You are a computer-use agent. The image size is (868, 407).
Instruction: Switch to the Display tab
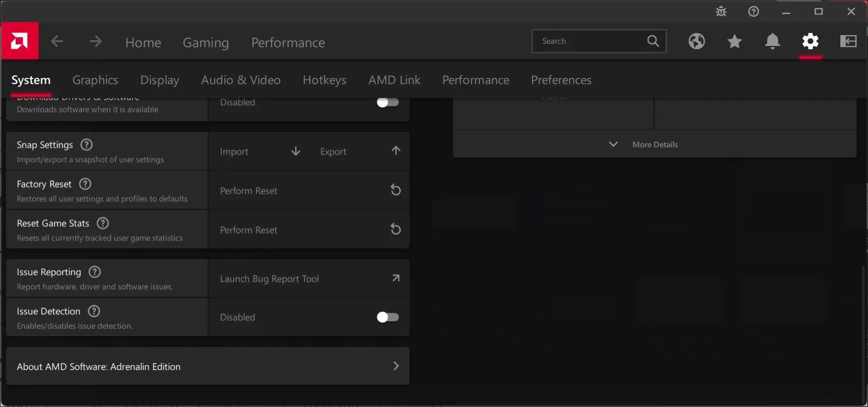point(160,80)
